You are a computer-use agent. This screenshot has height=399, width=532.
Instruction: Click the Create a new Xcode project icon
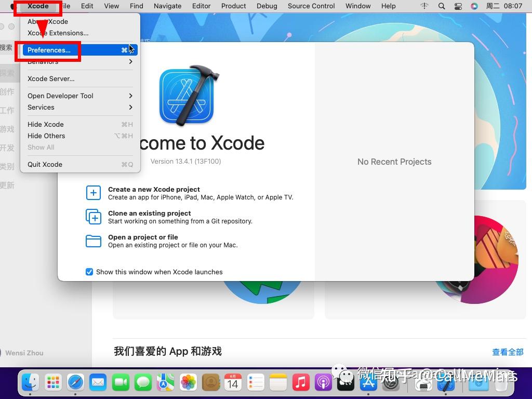94,193
